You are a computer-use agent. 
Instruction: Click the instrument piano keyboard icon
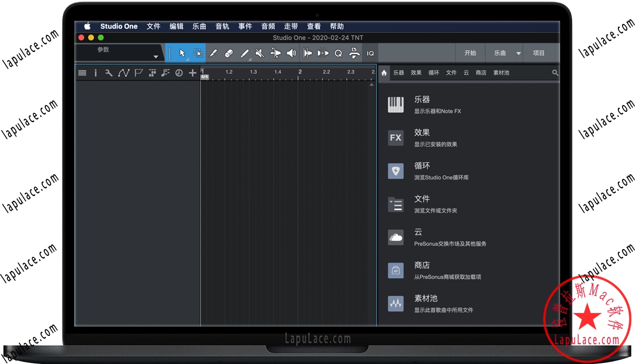coord(396,105)
